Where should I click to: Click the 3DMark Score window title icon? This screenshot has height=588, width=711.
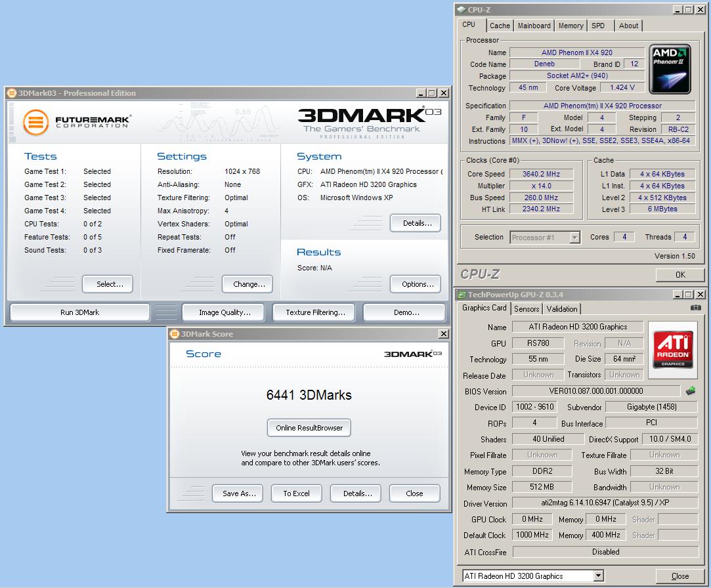point(175,334)
